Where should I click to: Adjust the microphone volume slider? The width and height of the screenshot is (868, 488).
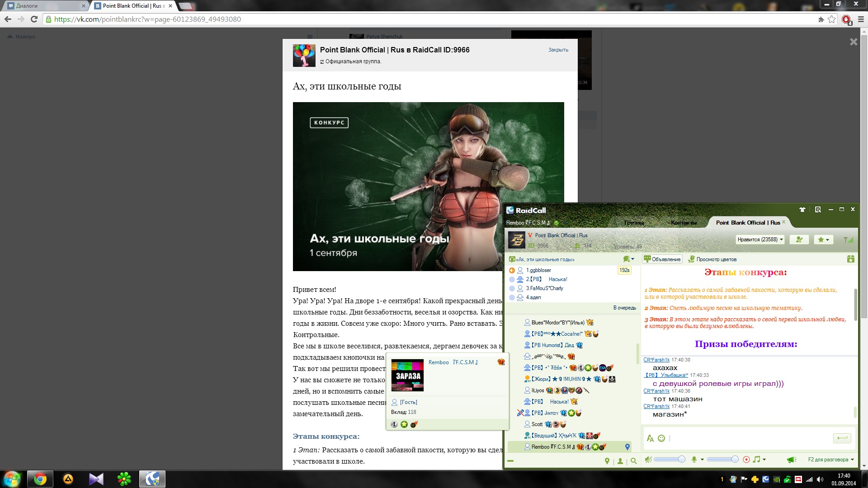[x=722, y=460]
